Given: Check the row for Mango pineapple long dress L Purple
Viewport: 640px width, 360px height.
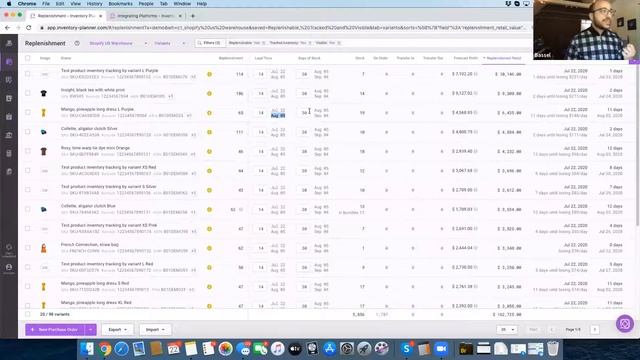Looking at the screenshot, I should point(28,112).
